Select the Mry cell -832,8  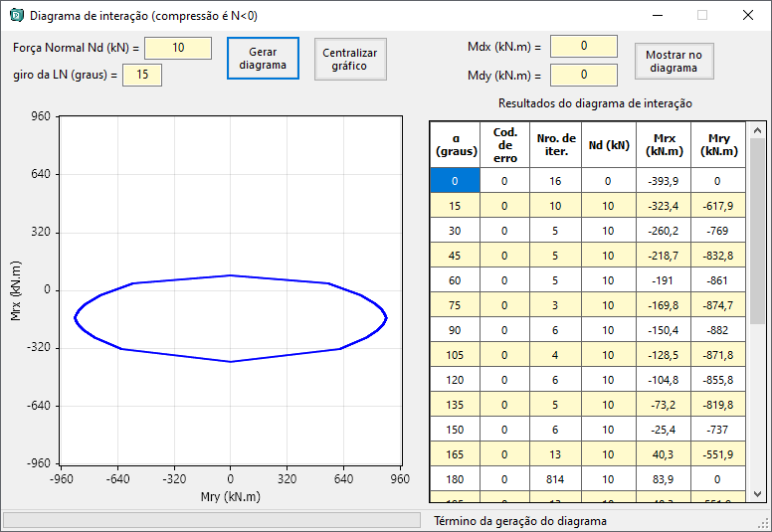pos(718,256)
